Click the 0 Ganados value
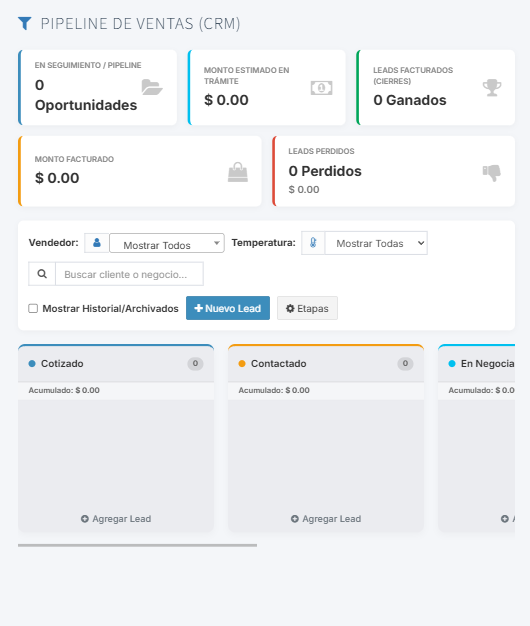The height and width of the screenshot is (626, 530). point(409,100)
